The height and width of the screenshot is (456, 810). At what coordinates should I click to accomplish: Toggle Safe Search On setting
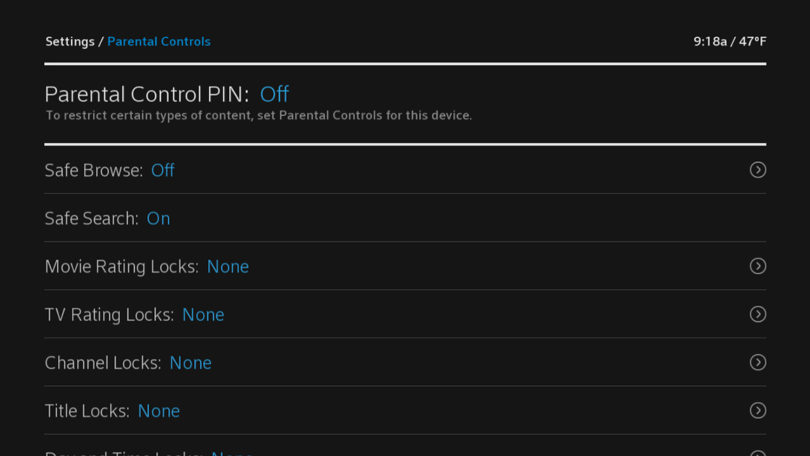pos(158,218)
